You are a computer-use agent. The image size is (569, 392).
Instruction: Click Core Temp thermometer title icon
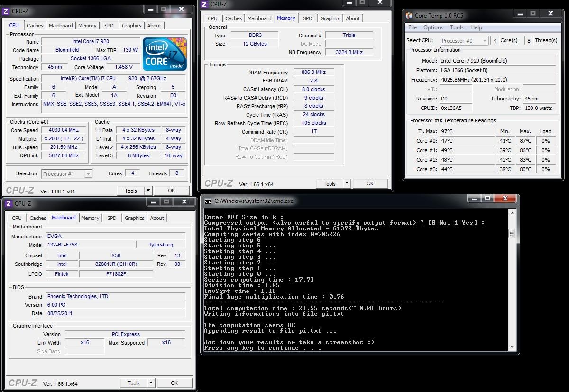(409, 16)
